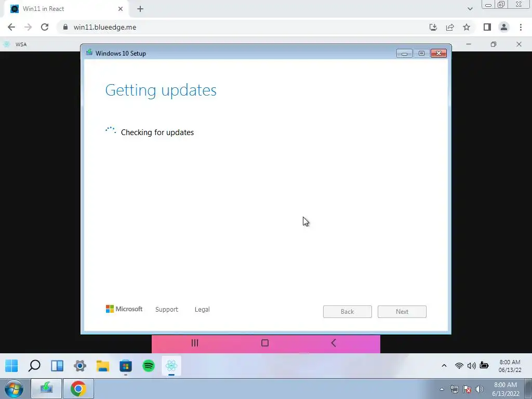Check battery icon in Win11 tray
532x399 pixels.
coord(484,365)
